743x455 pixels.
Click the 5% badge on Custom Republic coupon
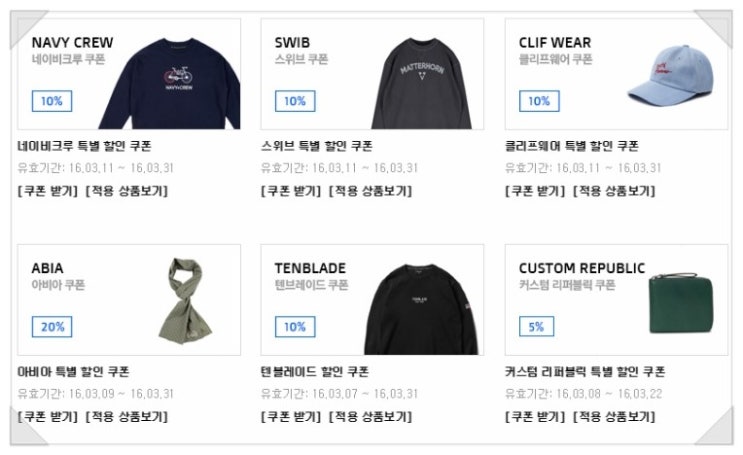pos(536,326)
